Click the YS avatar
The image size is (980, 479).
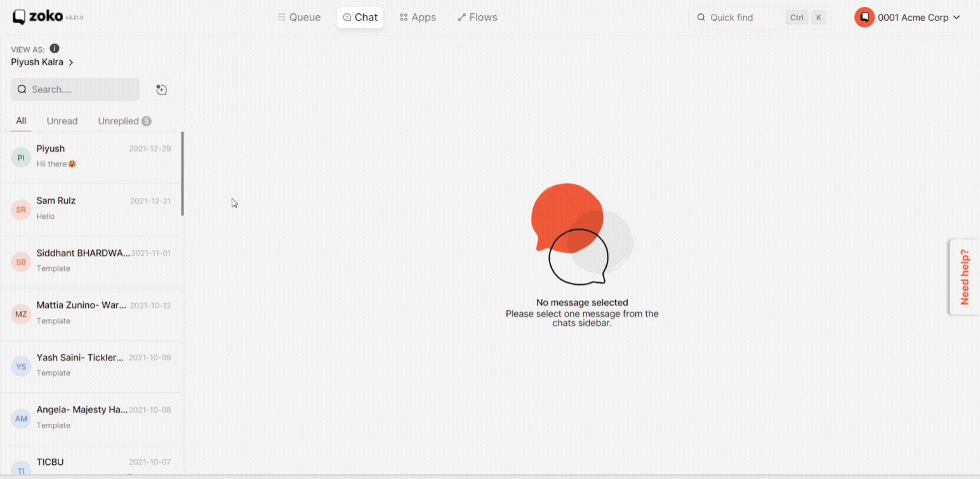coord(21,366)
